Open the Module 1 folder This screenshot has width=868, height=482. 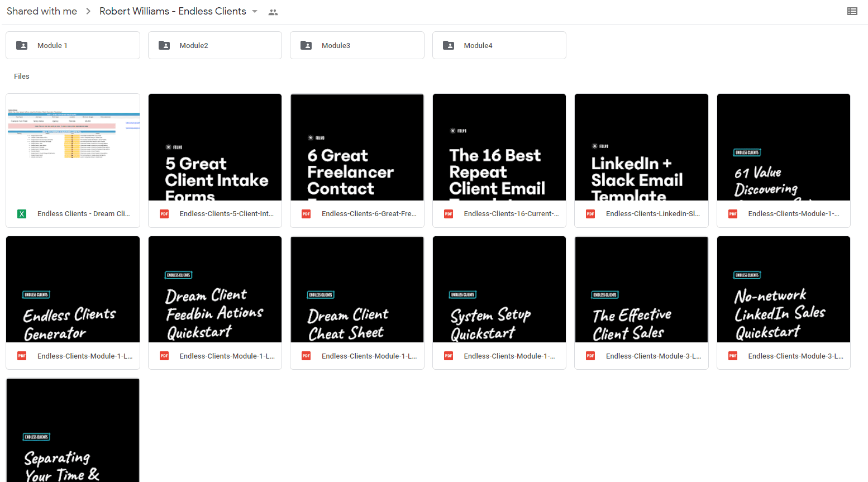click(73, 45)
